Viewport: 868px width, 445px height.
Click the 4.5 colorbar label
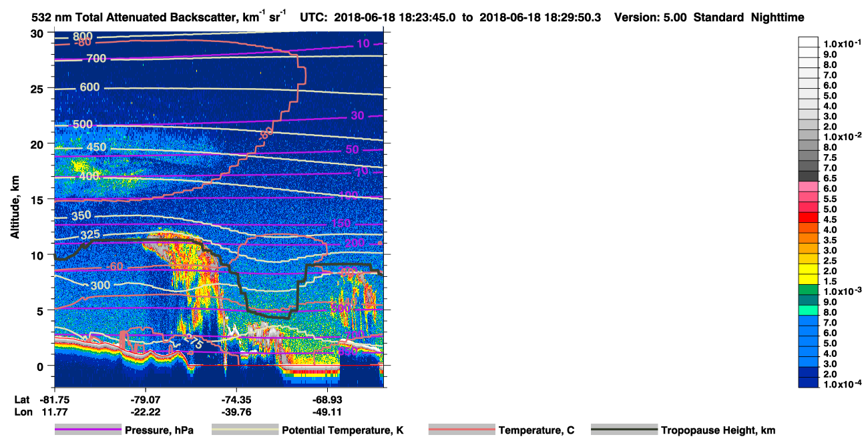pyautogui.click(x=830, y=219)
